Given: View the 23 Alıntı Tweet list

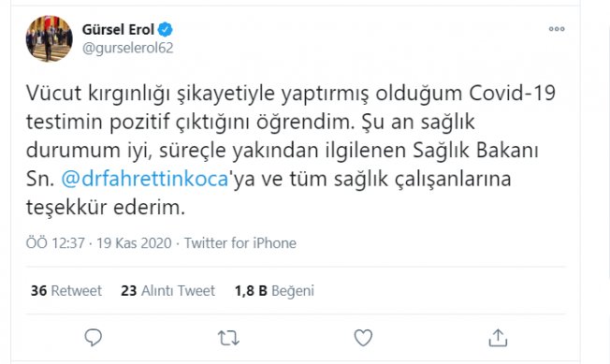Looking at the screenshot, I should tap(167, 290).
